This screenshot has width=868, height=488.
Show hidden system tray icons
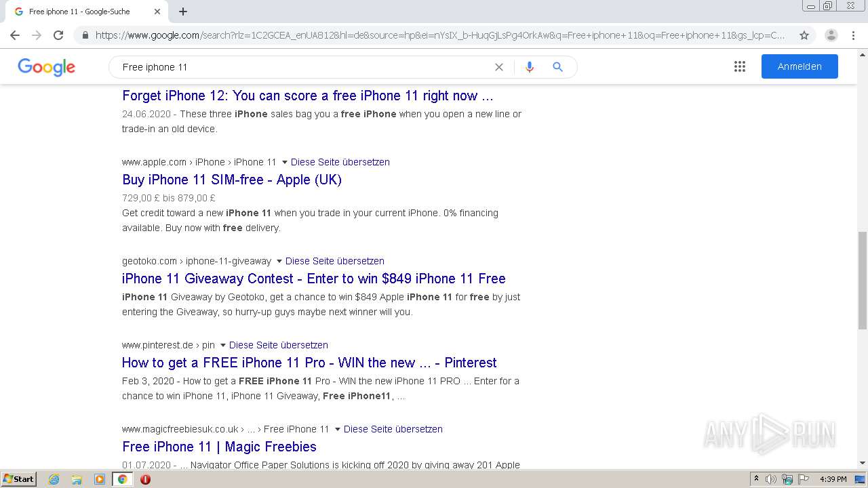756,479
